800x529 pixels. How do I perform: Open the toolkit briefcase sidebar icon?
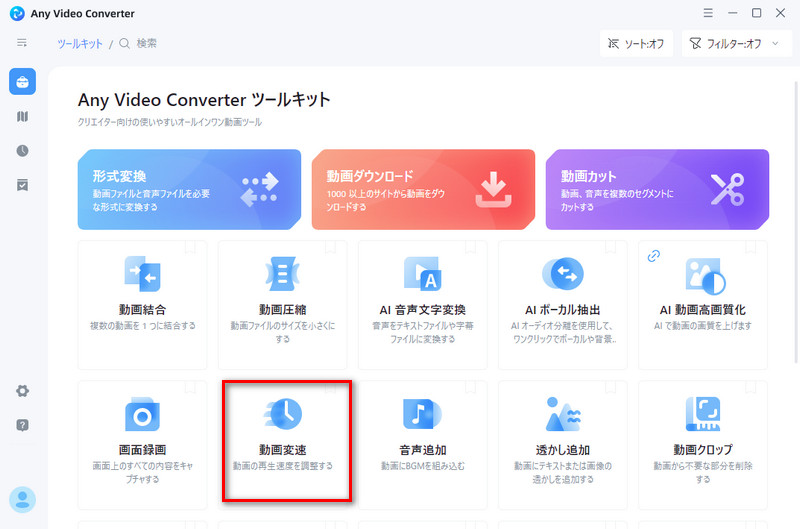(22, 82)
